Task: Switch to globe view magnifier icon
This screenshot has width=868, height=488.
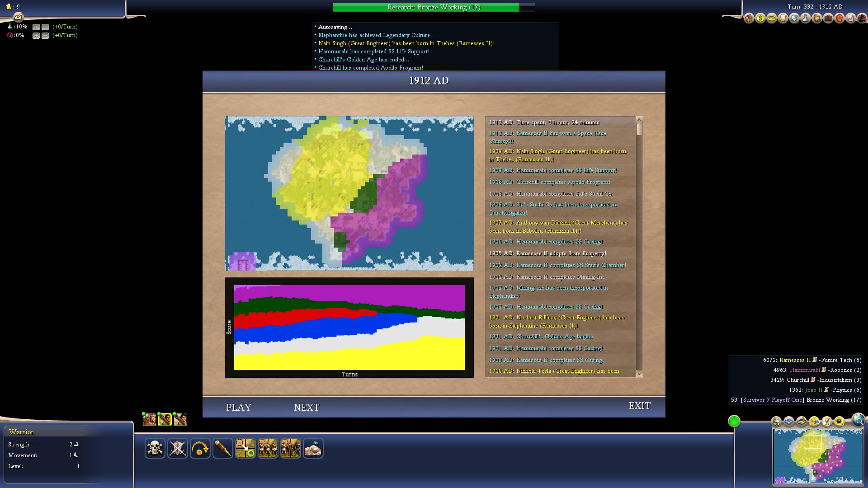Action: (x=858, y=420)
